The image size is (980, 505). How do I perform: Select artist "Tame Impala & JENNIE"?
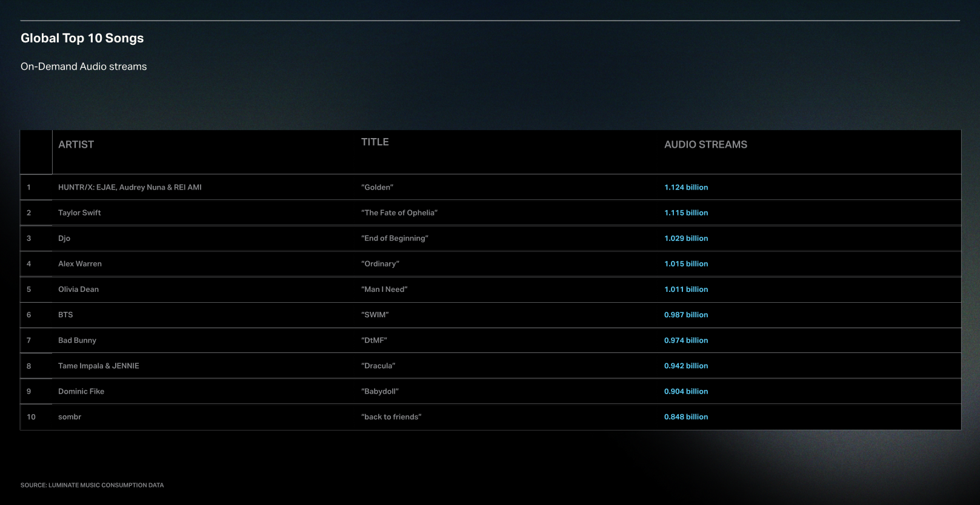[99, 366]
